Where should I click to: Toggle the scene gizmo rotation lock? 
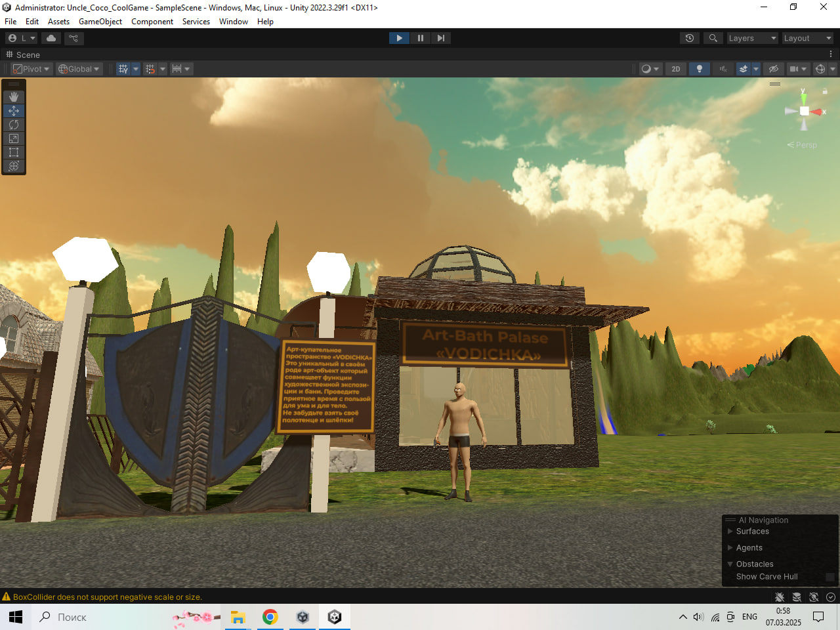[x=825, y=91]
